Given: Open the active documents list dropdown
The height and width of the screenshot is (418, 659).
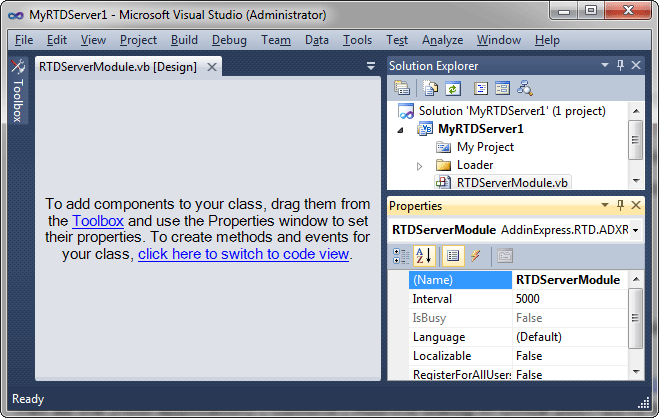Looking at the screenshot, I should pyautogui.click(x=371, y=66).
